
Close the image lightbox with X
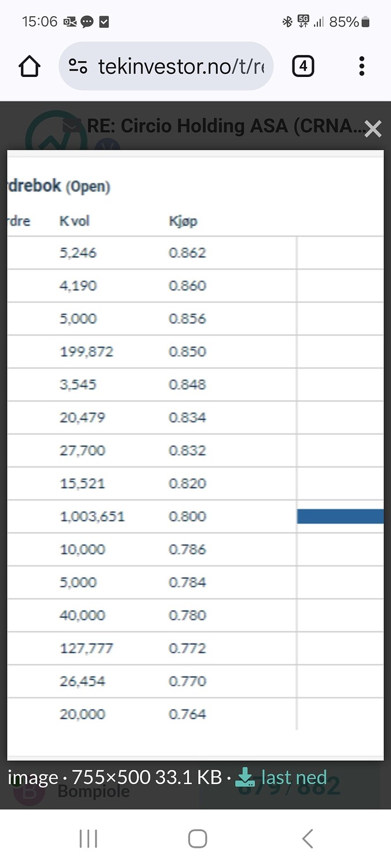pyautogui.click(x=373, y=129)
